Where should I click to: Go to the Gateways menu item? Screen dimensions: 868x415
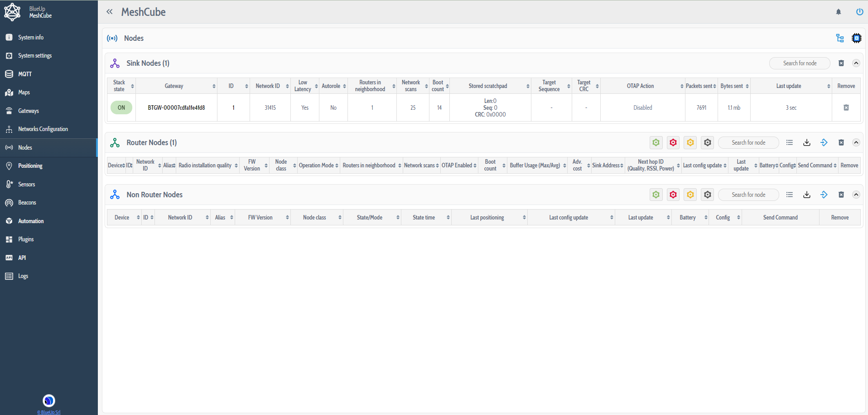tap(29, 111)
